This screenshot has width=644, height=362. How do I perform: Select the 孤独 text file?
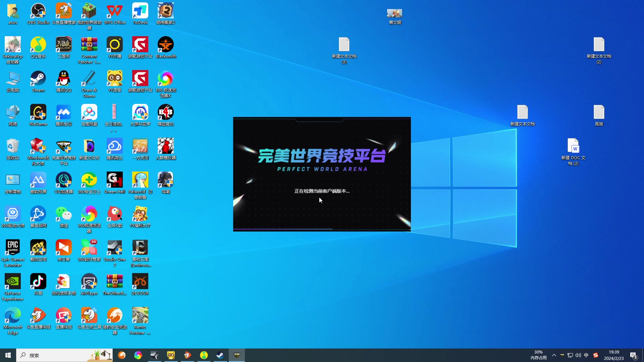pyautogui.click(x=599, y=115)
